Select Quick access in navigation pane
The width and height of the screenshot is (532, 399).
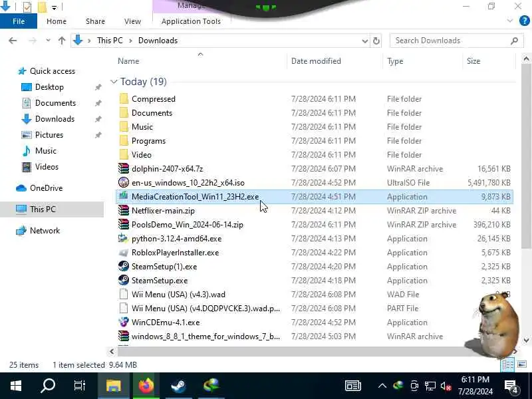tap(53, 71)
